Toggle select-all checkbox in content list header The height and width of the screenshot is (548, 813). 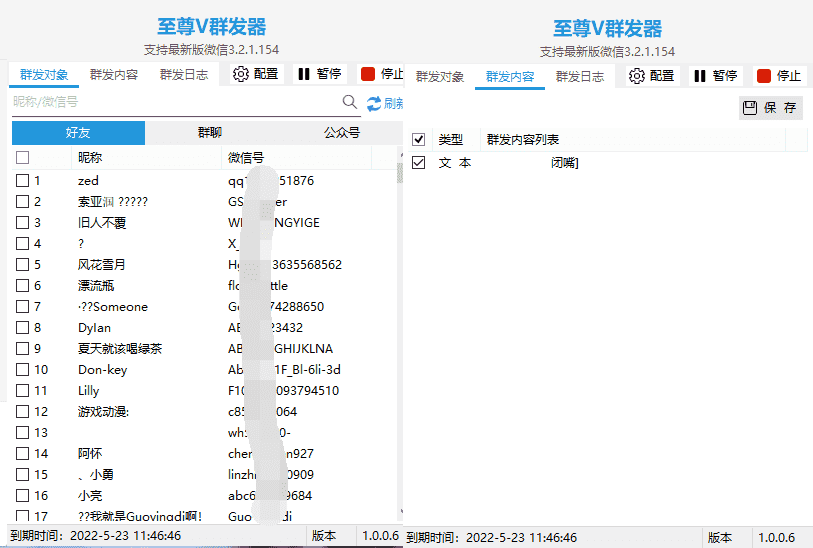[418, 139]
